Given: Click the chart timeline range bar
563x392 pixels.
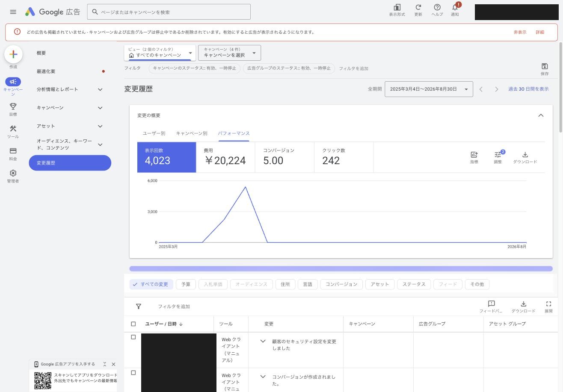Looking at the screenshot, I should point(341,268).
